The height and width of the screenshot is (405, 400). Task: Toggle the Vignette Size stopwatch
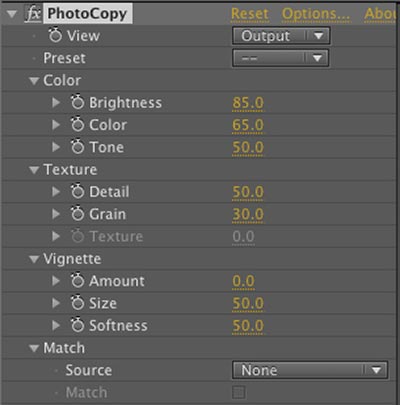tap(77, 303)
